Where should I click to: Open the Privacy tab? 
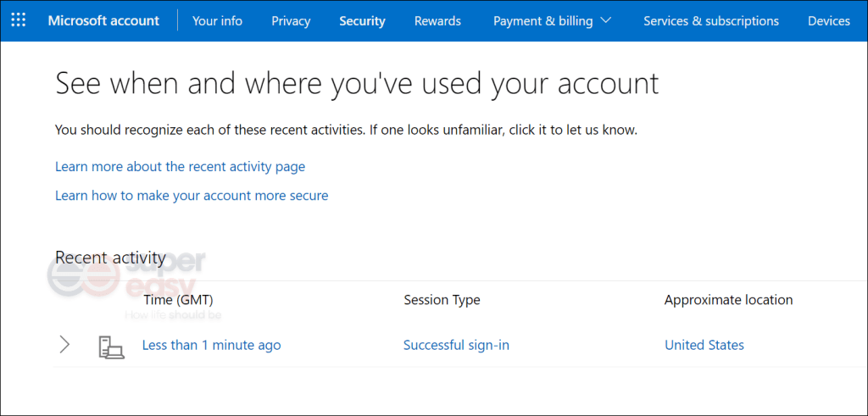[291, 21]
